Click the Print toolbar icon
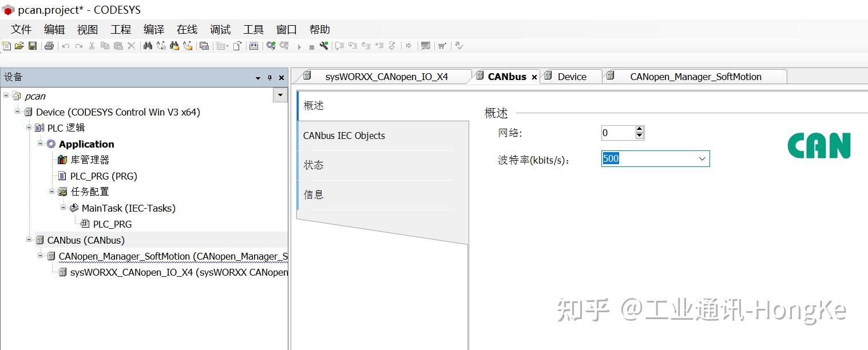Image resolution: width=868 pixels, height=350 pixels. (x=49, y=46)
